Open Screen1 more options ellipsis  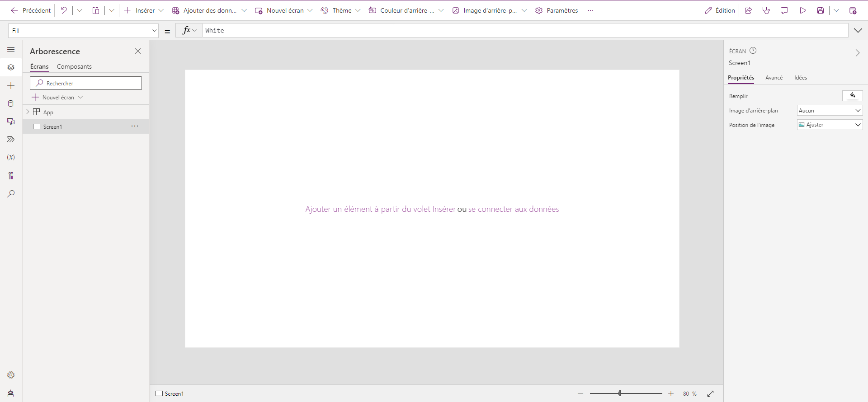tap(135, 126)
